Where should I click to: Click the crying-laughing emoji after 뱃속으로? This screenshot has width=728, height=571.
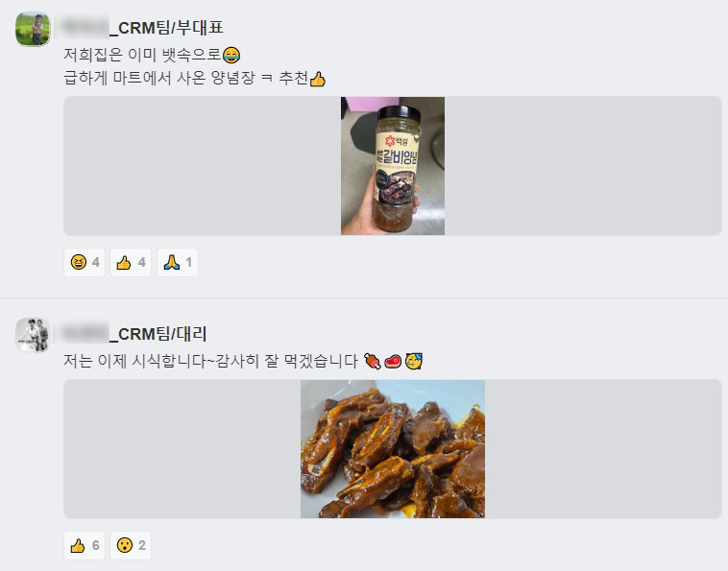point(231,56)
